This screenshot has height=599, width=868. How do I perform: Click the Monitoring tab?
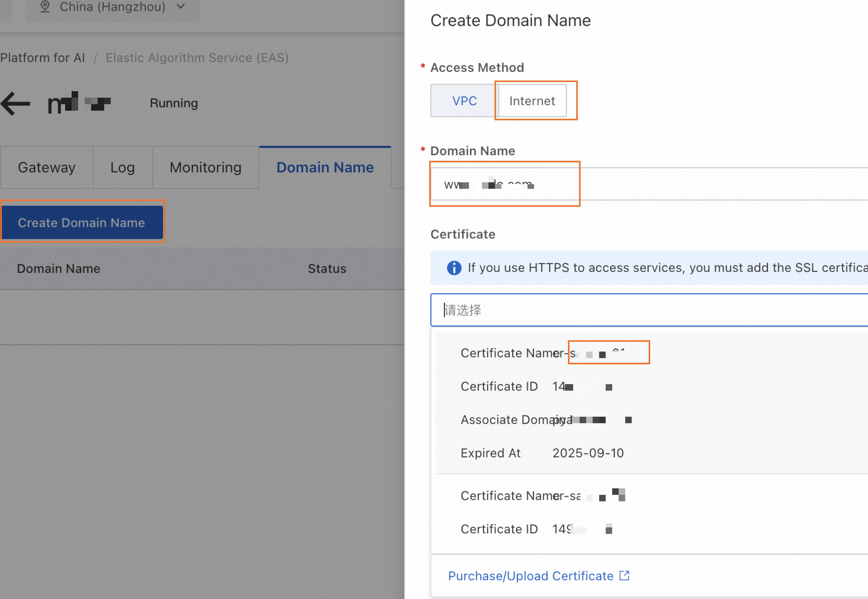[x=204, y=167]
